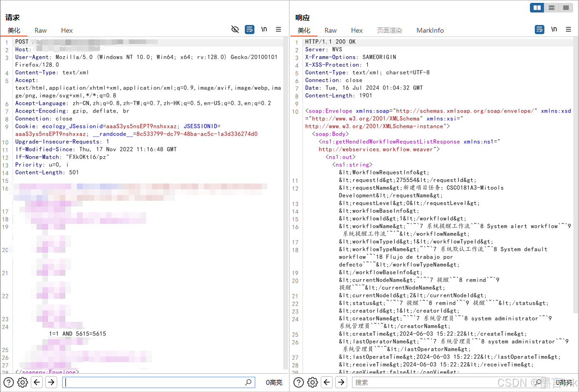Click the lastOperateTime response line
This screenshot has height=392, width=579.
click(450, 357)
